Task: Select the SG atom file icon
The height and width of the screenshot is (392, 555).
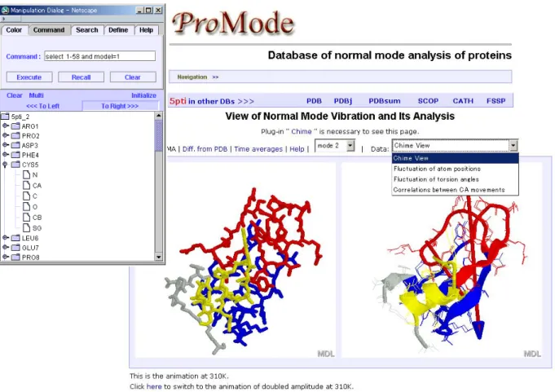Action: [26, 228]
